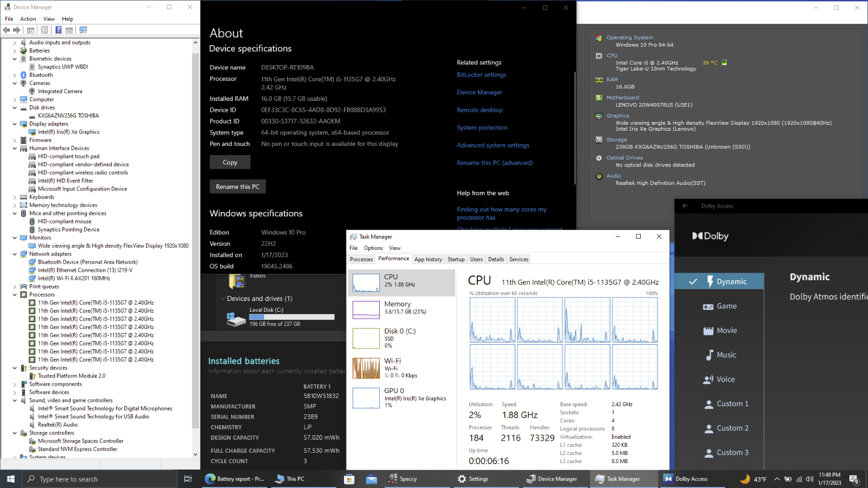Open BitLocker settings link
Viewport: 868px width, 488px height.
click(x=481, y=75)
